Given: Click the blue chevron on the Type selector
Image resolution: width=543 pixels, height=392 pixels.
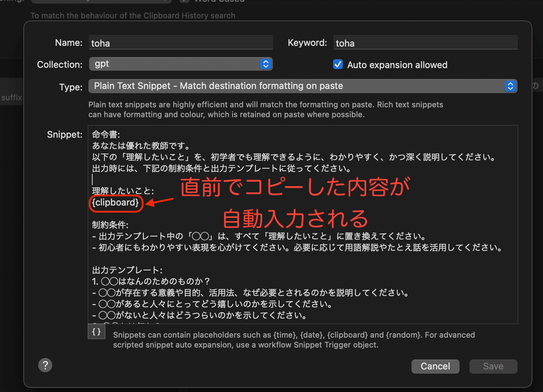Looking at the screenshot, I should 510,86.
